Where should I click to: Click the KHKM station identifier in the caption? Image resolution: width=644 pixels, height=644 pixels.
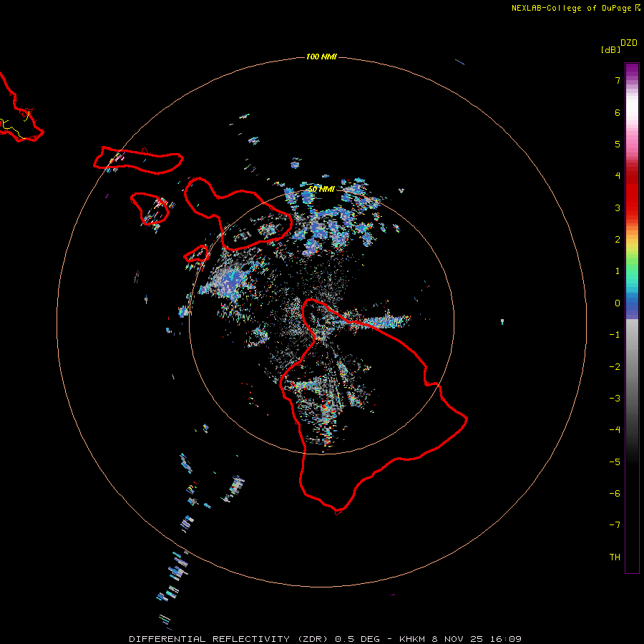click(x=412, y=639)
